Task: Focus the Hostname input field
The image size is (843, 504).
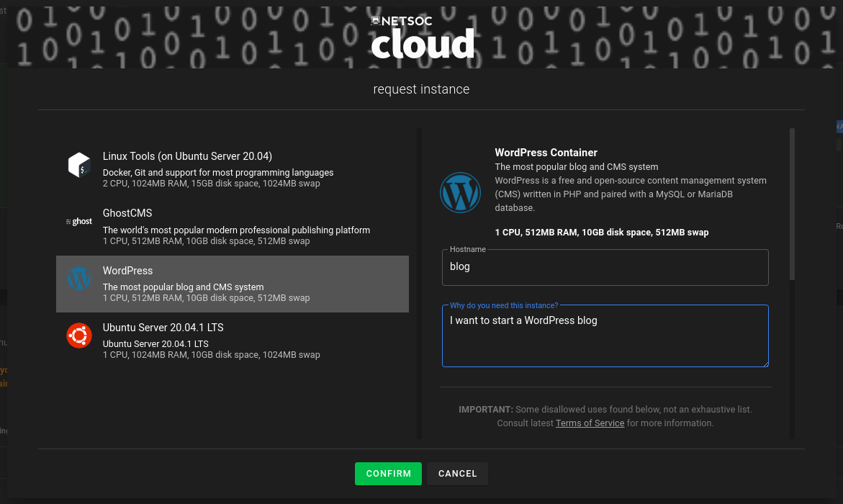Action: pos(605,267)
